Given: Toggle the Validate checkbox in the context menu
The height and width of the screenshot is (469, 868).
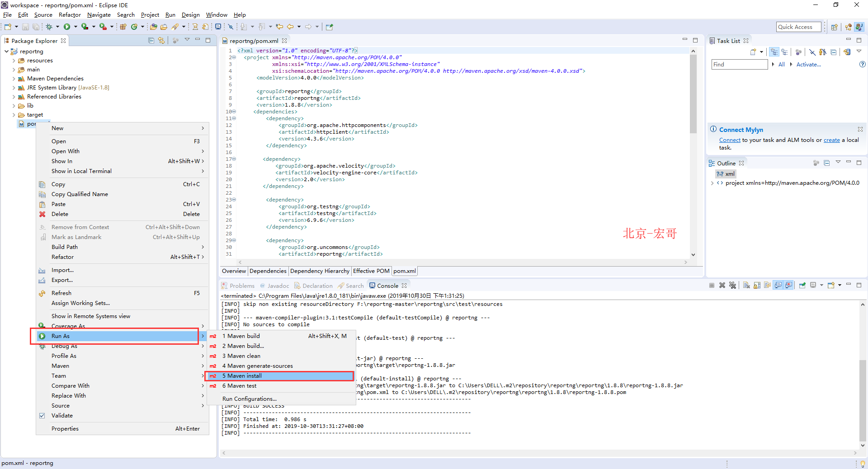Looking at the screenshot, I should pyautogui.click(x=42, y=416).
